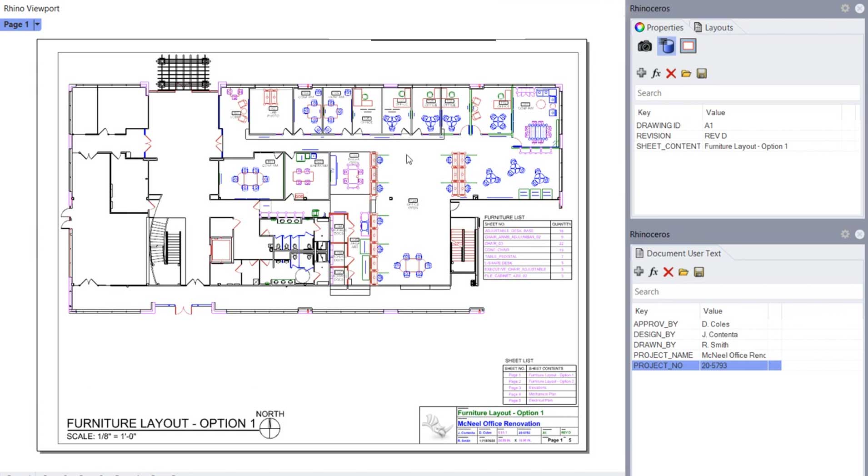This screenshot has width=868, height=476.
Task: Add new key with Properties plus icon
Action: 641,73
